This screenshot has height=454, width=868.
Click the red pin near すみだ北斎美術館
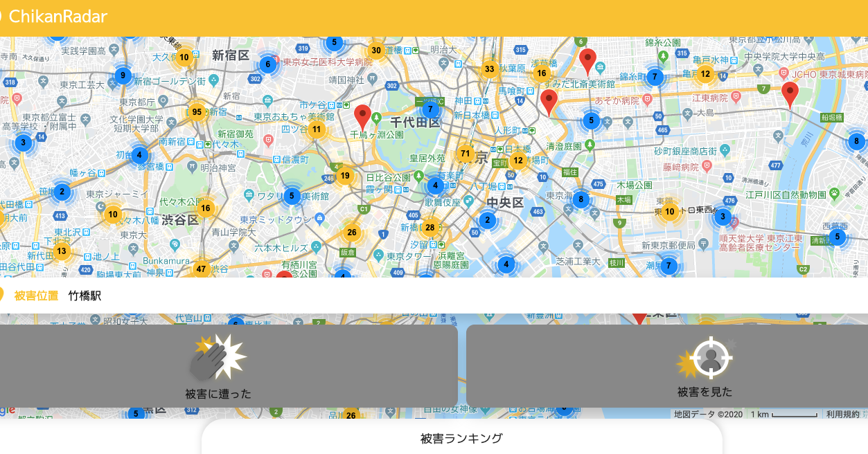(587, 62)
